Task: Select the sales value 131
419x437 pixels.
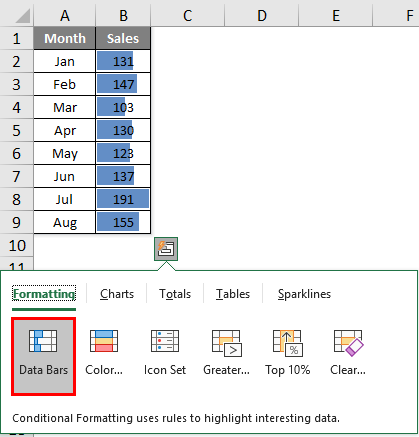Action: (x=123, y=61)
